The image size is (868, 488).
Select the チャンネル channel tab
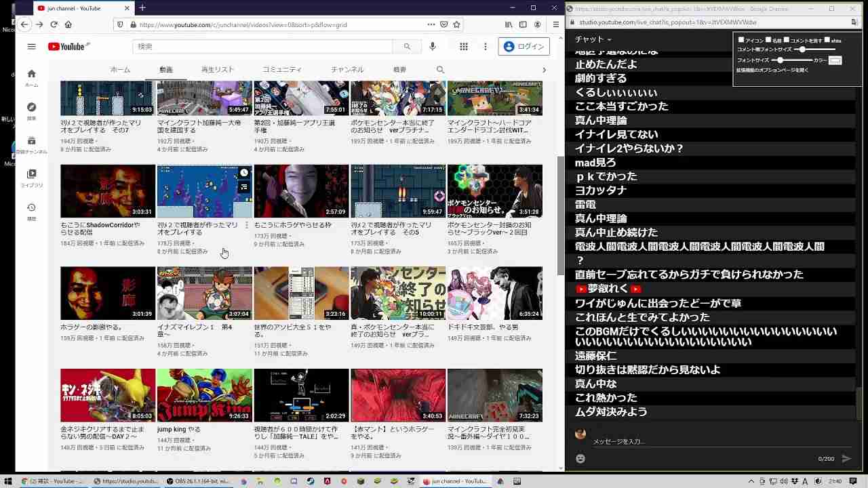pos(347,70)
